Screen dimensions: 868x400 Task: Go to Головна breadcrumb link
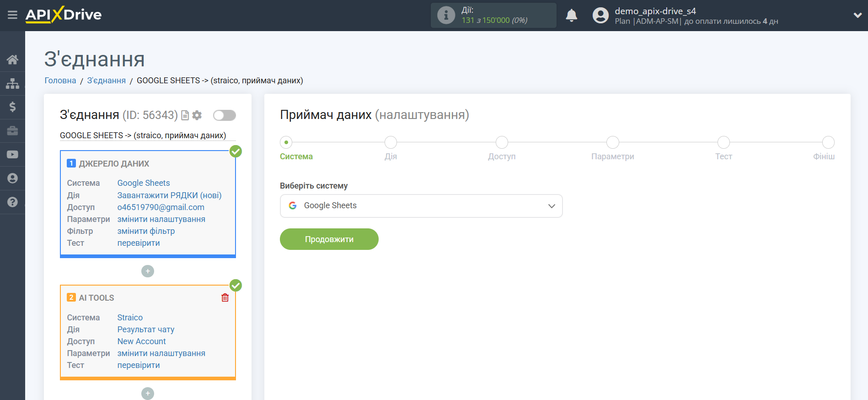[60, 81]
